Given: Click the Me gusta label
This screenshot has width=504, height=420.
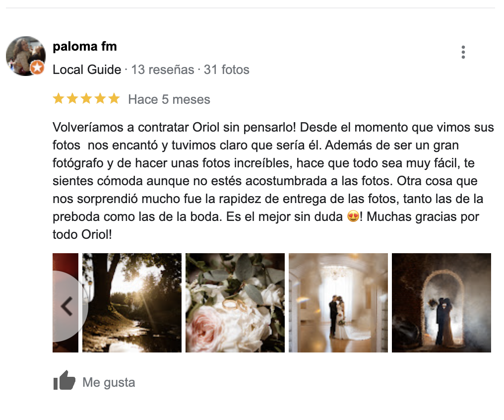Looking at the screenshot, I should coord(109,382).
